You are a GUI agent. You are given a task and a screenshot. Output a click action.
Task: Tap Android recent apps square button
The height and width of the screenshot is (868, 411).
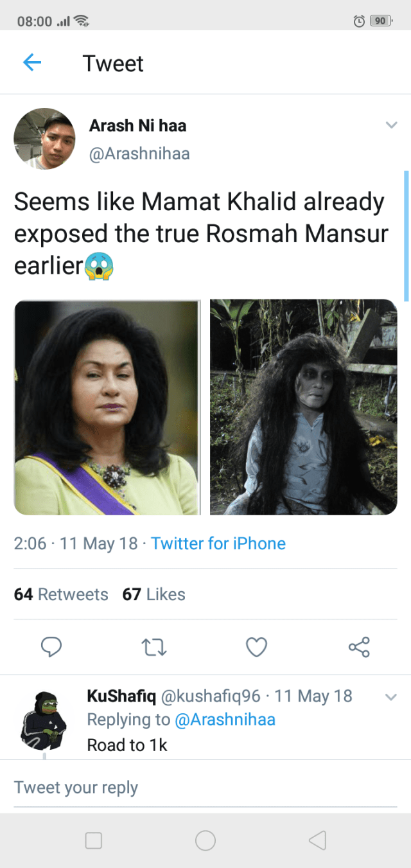tap(94, 840)
